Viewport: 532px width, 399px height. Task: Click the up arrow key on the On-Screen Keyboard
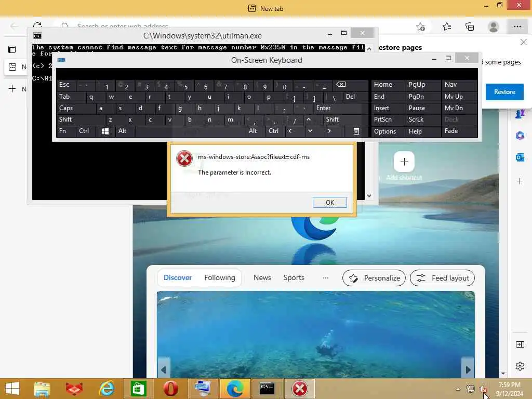(x=309, y=119)
